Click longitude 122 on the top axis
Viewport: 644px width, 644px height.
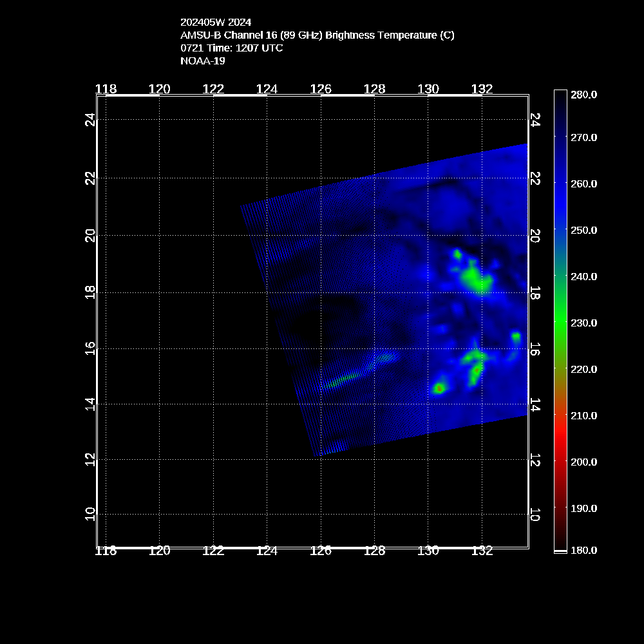click(213, 89)
